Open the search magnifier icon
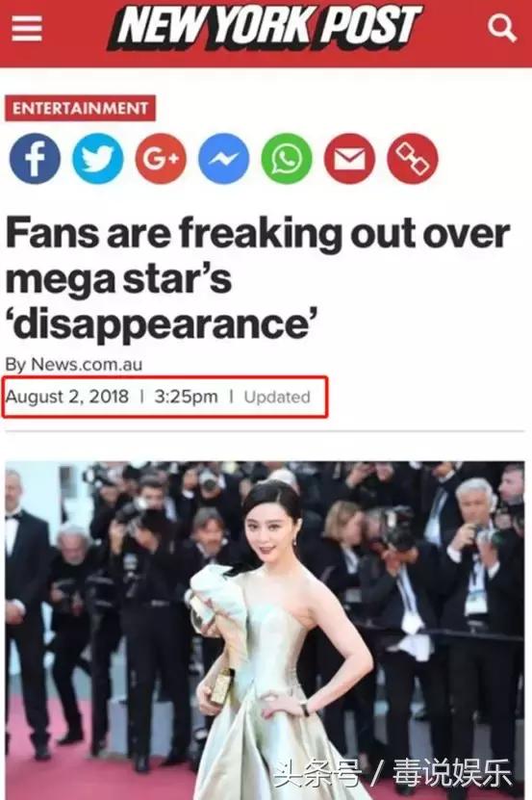Screen dimensions: 532x800 point(502,28)
